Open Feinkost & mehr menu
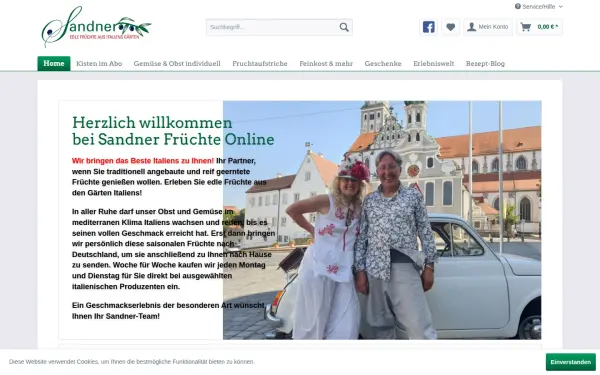 tap(326, 64)
